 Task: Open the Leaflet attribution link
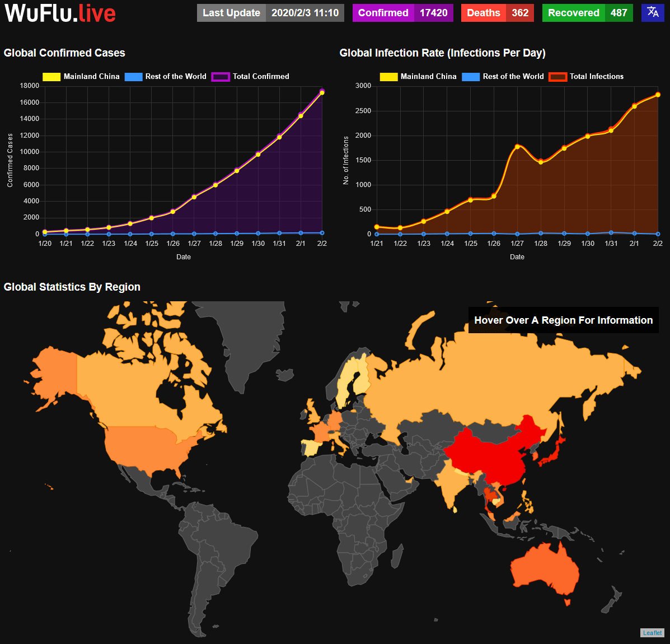[652, 633]
